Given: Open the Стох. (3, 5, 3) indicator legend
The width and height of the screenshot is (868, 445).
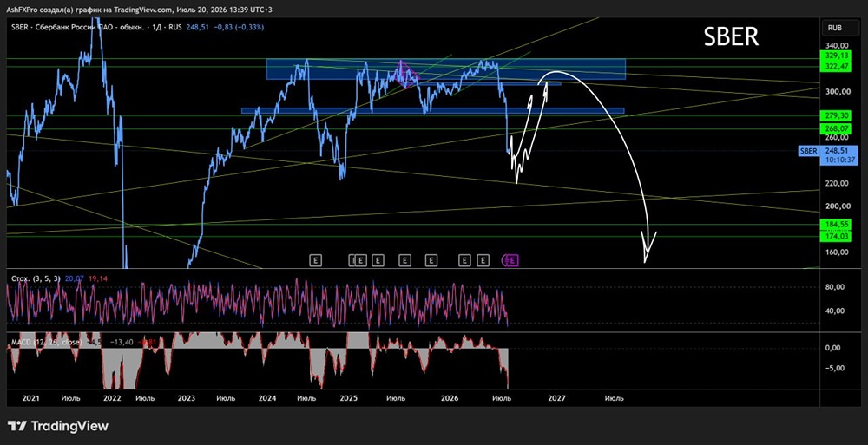Looking at the screenshot, I should point(34,279).
